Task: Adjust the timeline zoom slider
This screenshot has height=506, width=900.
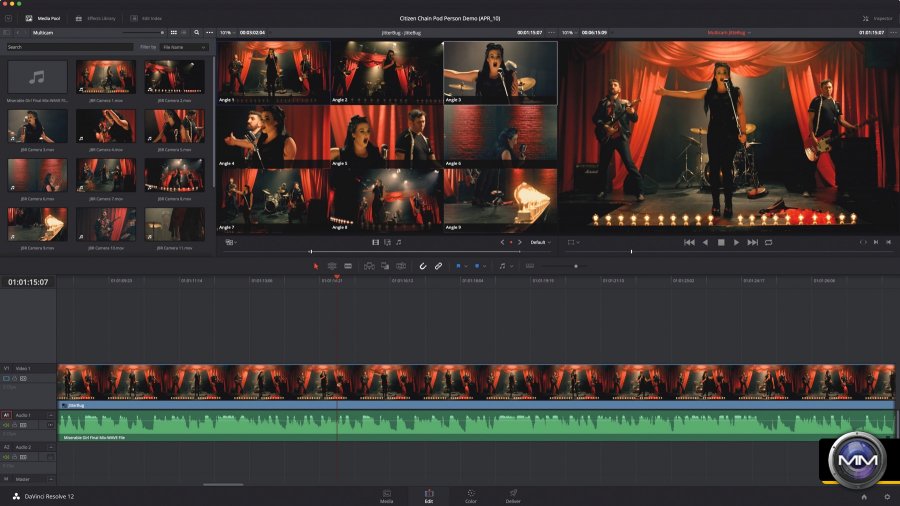Action: pos(576,266)
